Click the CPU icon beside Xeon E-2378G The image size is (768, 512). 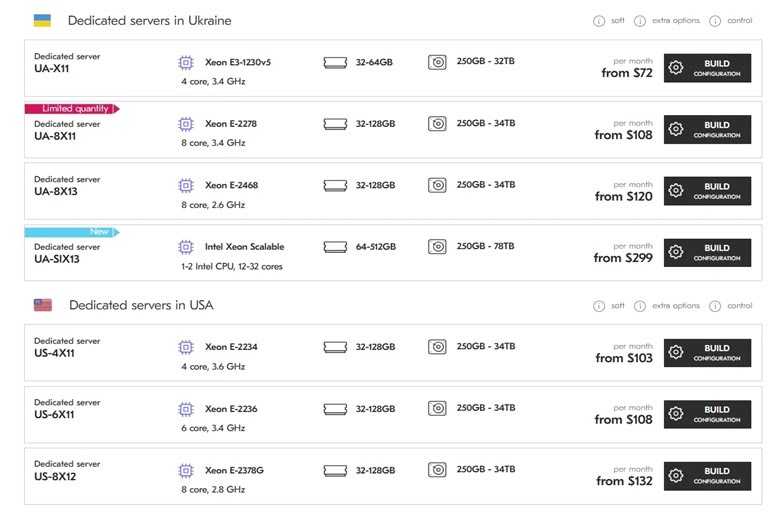tap(185, 470)
